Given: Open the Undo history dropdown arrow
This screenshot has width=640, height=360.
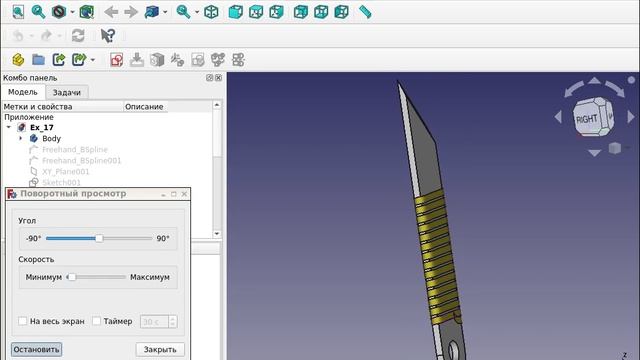Looking at the screenshot, I should 31,36.
